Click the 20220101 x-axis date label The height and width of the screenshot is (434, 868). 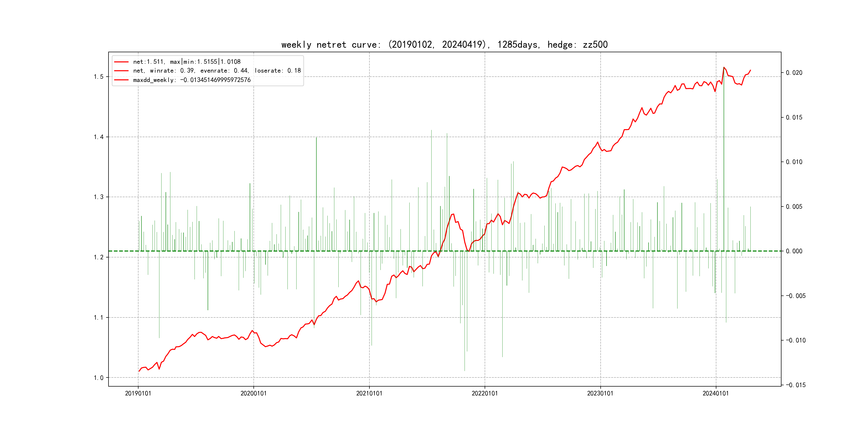point(485,393)
